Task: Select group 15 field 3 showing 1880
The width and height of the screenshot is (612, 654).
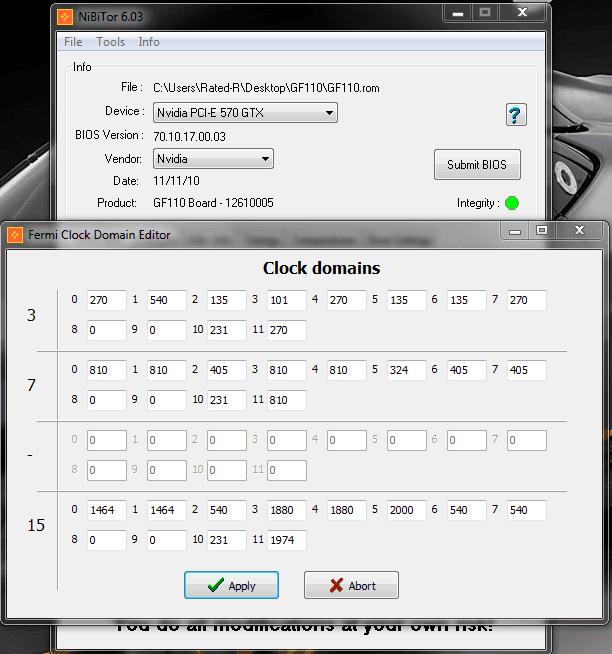Action: click(287, 510)
